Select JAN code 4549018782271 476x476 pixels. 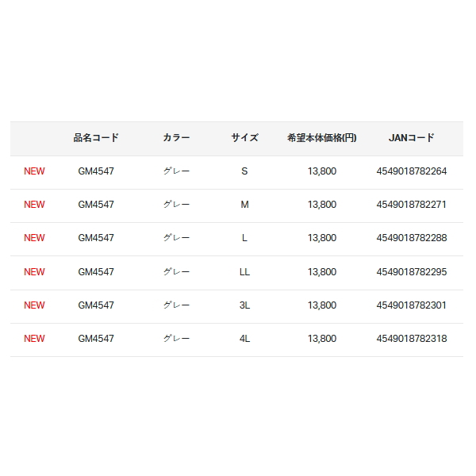click(x=411, y=205)
